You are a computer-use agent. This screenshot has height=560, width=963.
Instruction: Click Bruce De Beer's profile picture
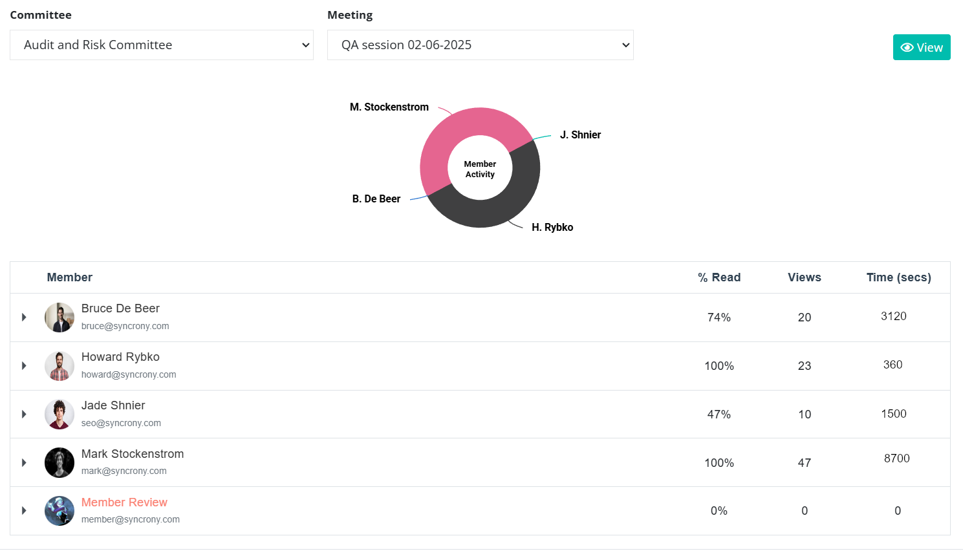click(59, 317)
